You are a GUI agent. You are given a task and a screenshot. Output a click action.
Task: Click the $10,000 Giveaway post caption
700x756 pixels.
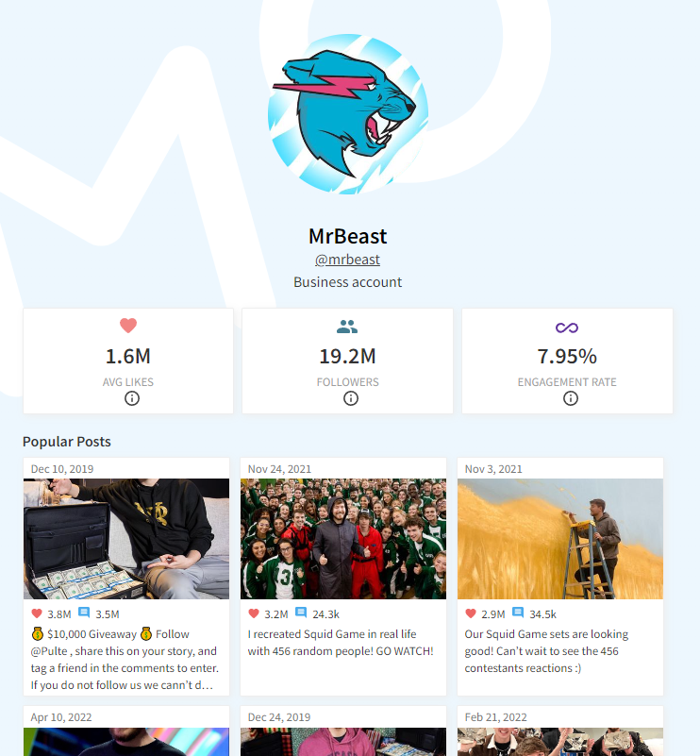point(125,659)
